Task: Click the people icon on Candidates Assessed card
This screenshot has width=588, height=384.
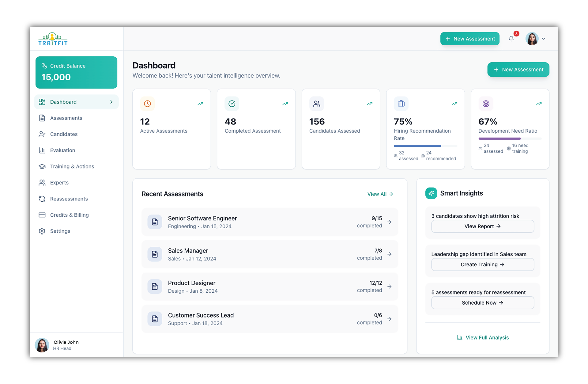Action: tap(317, 104)
